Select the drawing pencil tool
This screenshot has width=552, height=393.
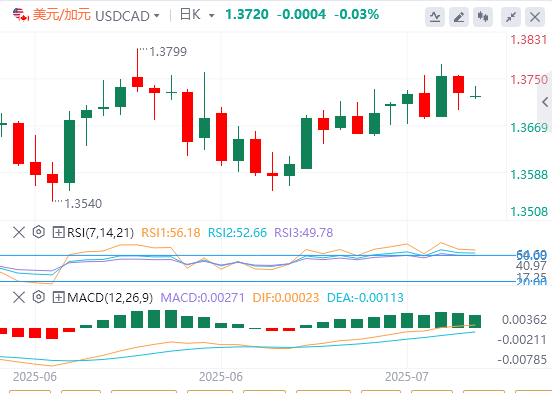tap(459, 17)
